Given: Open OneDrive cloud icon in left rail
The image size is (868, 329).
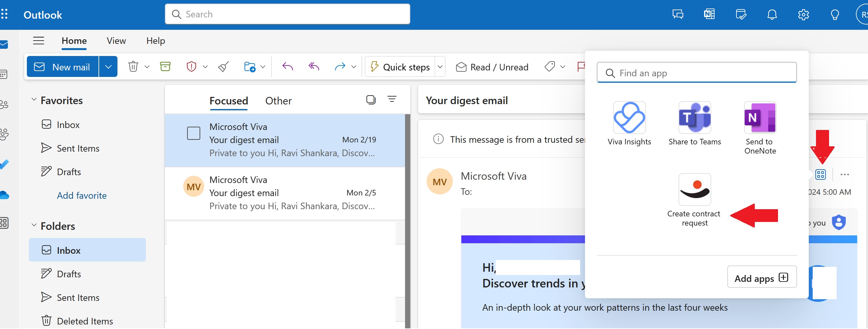Looking at the screenshot, I should [x=4, y=195].
